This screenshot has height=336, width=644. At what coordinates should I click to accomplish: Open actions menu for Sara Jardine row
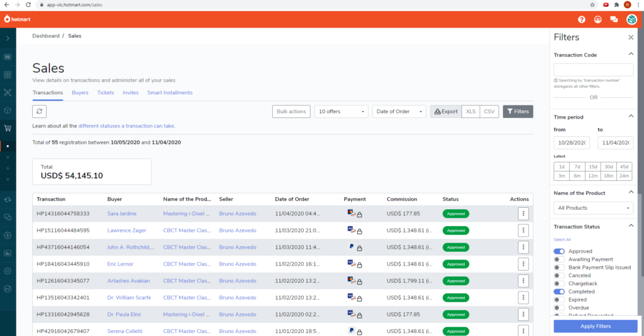[x=523, y=214]
